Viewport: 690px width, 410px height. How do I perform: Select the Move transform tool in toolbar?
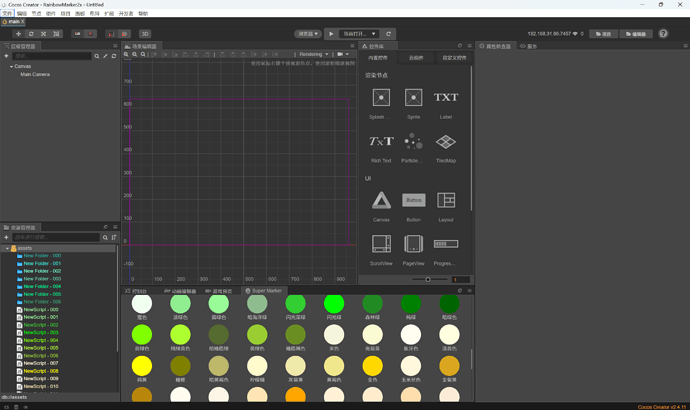point(18,34)
